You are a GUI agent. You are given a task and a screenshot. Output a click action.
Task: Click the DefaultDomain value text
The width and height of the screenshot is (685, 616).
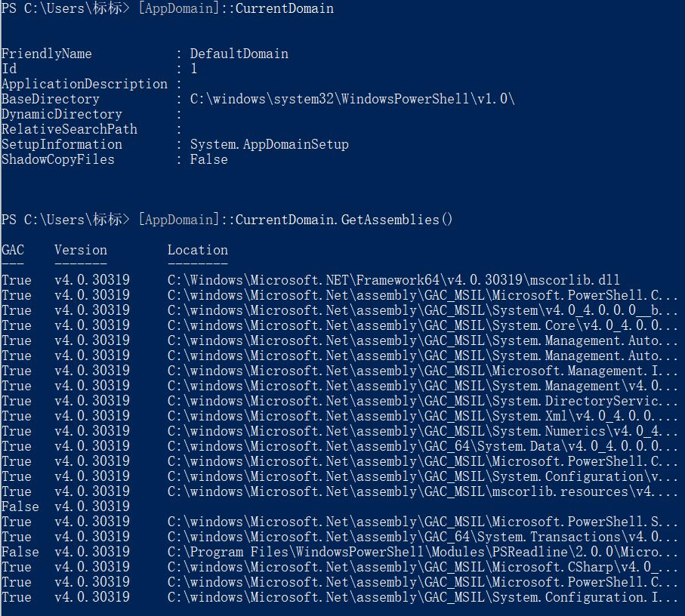click(239, 54)
